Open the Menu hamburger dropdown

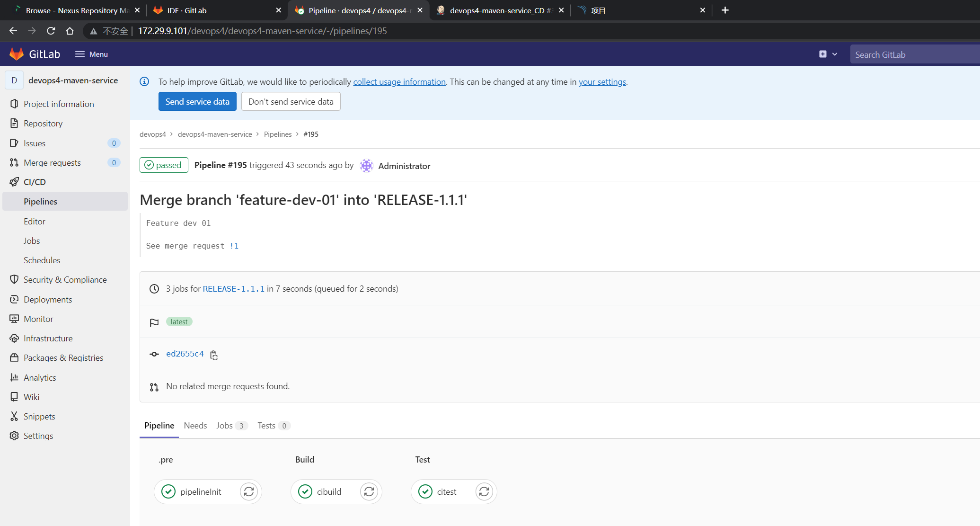pos(91,54)
